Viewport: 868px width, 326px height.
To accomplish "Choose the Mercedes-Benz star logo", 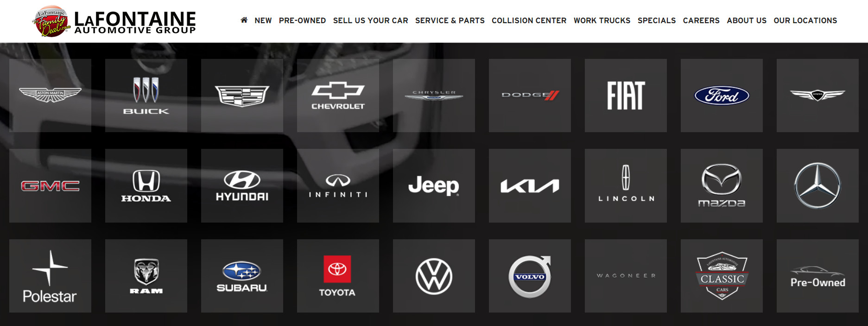I will (x=817, y=185).
